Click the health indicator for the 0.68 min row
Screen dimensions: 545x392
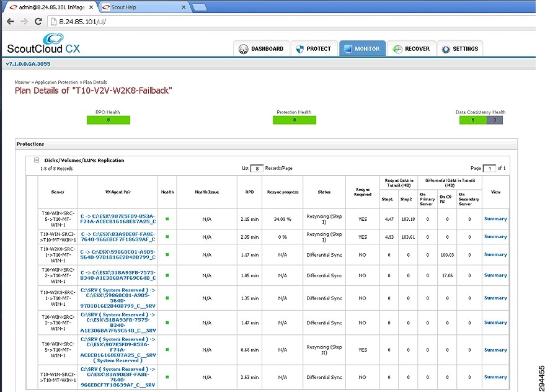(167, 350)
